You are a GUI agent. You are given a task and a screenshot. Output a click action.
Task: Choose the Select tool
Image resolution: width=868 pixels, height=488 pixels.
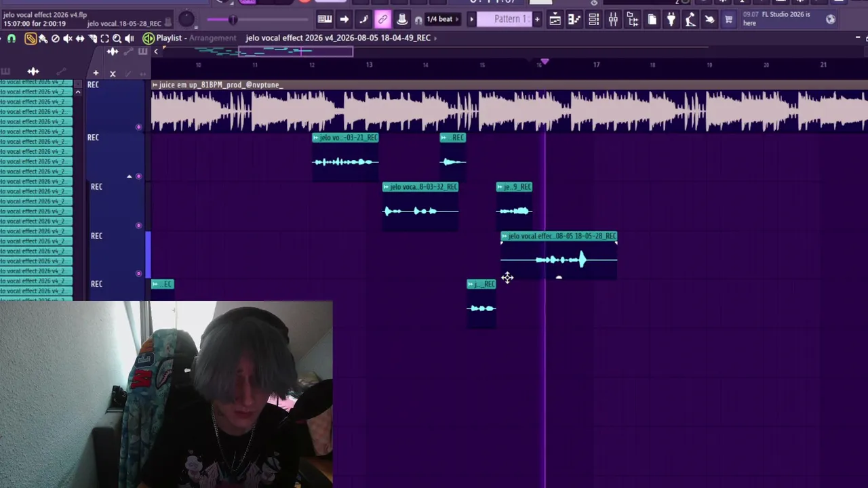tap(104, 39)
